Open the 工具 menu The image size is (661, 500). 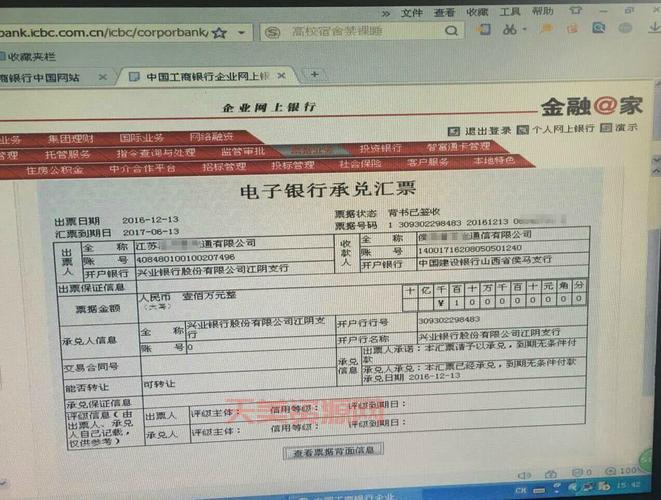tap(509, 12)
